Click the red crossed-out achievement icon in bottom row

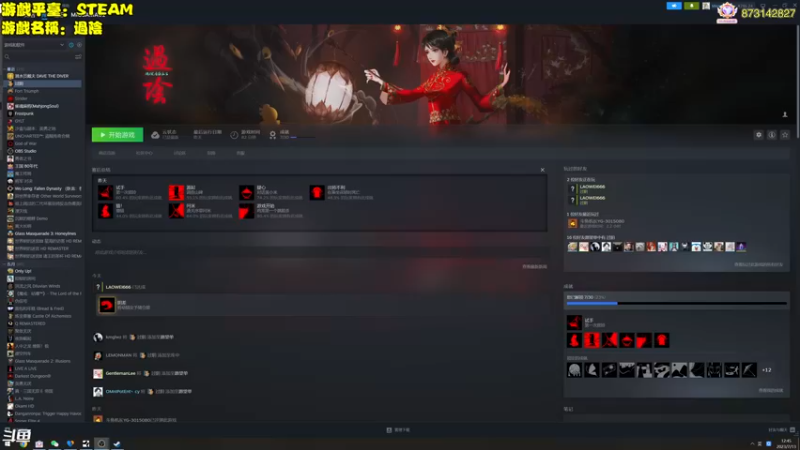pos(176,211)
